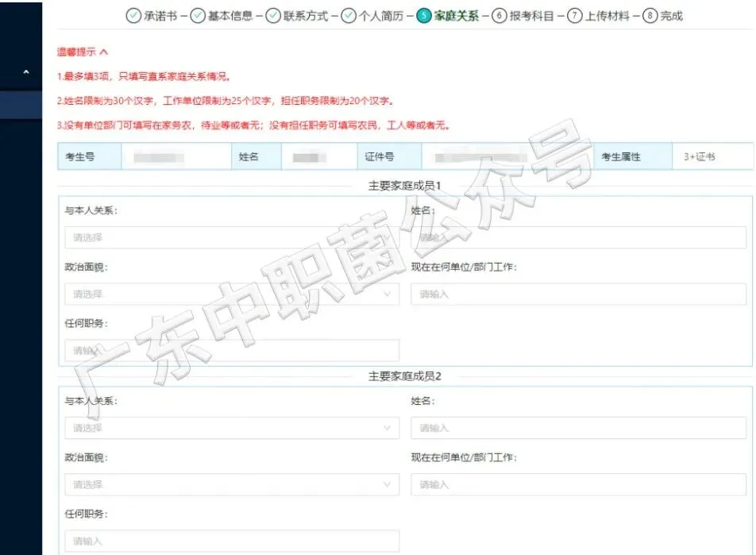
Task: Select the highlighted sidebar menu item
Action: pyautogui.click(x=21, y=105)
